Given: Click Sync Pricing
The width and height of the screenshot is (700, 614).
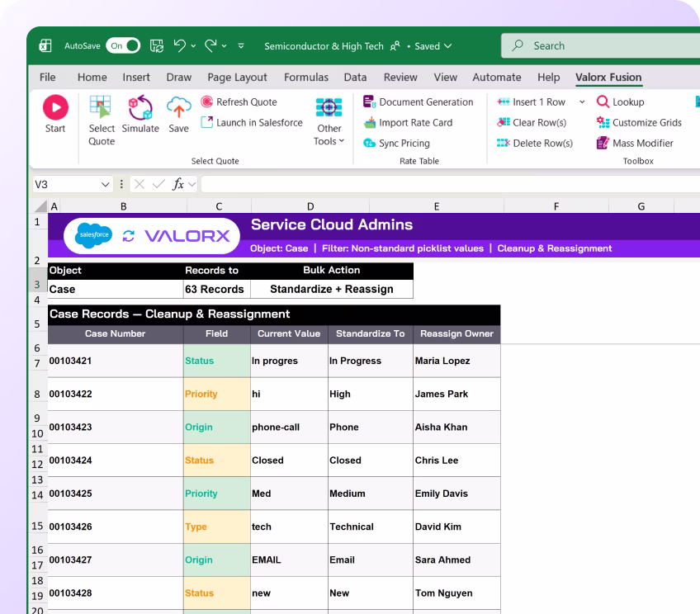Looking at the screenshot, I should click(x=396, y=144).
